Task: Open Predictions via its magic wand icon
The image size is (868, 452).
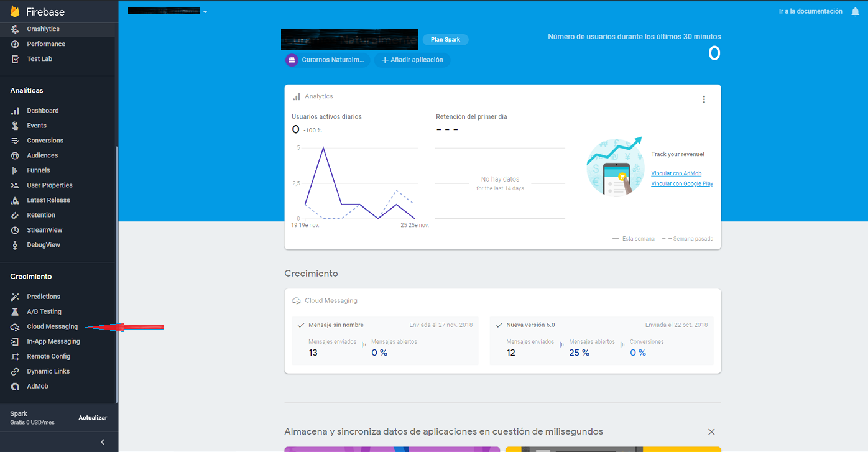Action: pyautogui.click(x=16, y=297)
